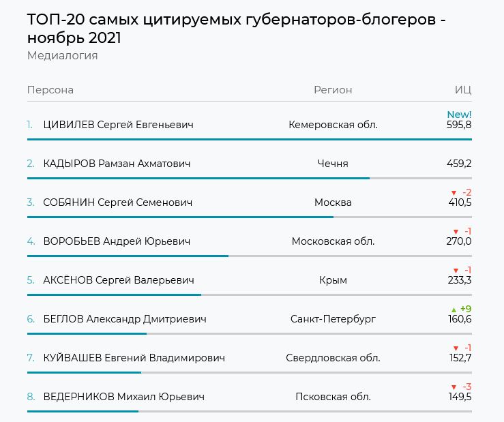Click the progress bar under Кадыров
This screenshot has width=504, height=422.
pyautogui.click(x=198, y=178)
